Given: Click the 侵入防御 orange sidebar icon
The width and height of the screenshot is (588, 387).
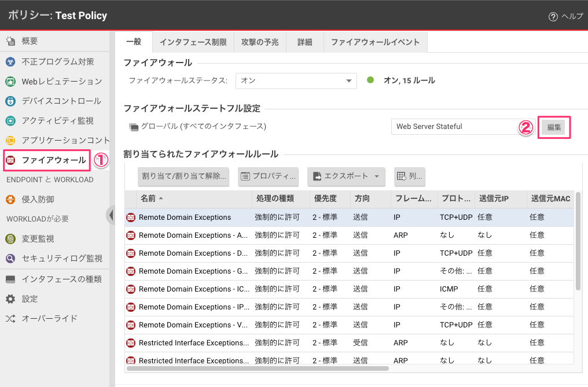Looking at the screenshot, I should click(10, 200).
